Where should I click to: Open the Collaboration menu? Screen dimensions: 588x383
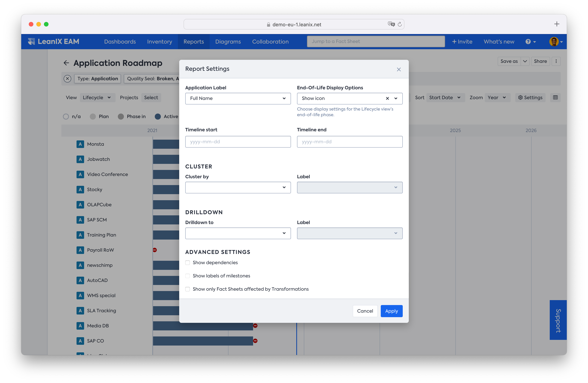[270, 41]
